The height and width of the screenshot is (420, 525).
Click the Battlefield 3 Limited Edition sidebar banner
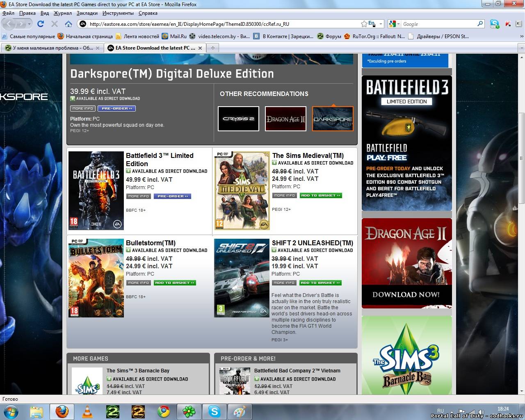click(x=407, y=143)
